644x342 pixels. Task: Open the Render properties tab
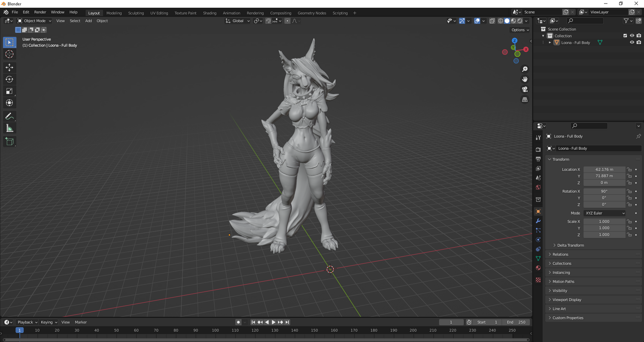[x=538, y=149]
